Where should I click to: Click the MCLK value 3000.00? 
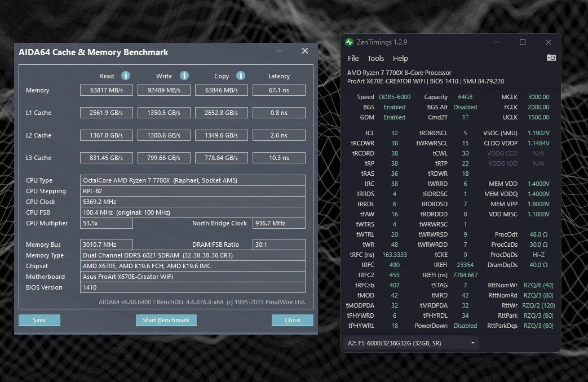click(x=538, y=97)
